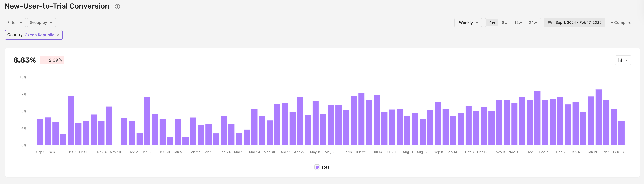Image resolution: width=644 pixels, height=184 pixels.
Task: Toggle the Total series legend marker
Action: point(317,167)
